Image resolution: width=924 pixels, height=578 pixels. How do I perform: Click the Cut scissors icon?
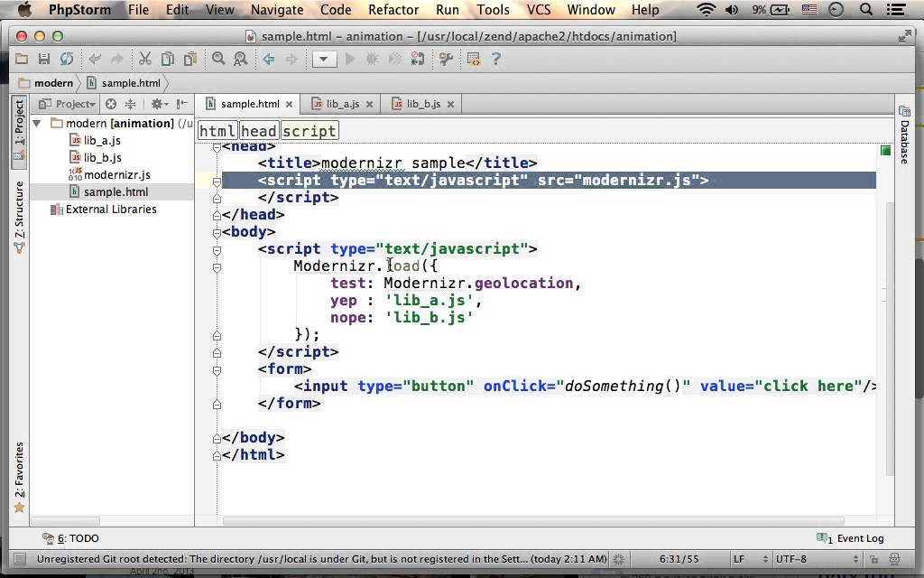[145, 59]
